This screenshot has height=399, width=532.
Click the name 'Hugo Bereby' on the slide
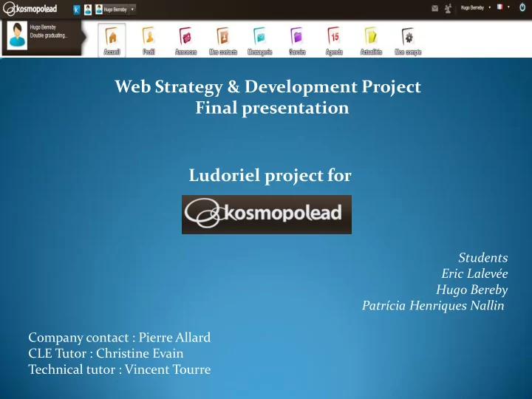click(472, 290)
